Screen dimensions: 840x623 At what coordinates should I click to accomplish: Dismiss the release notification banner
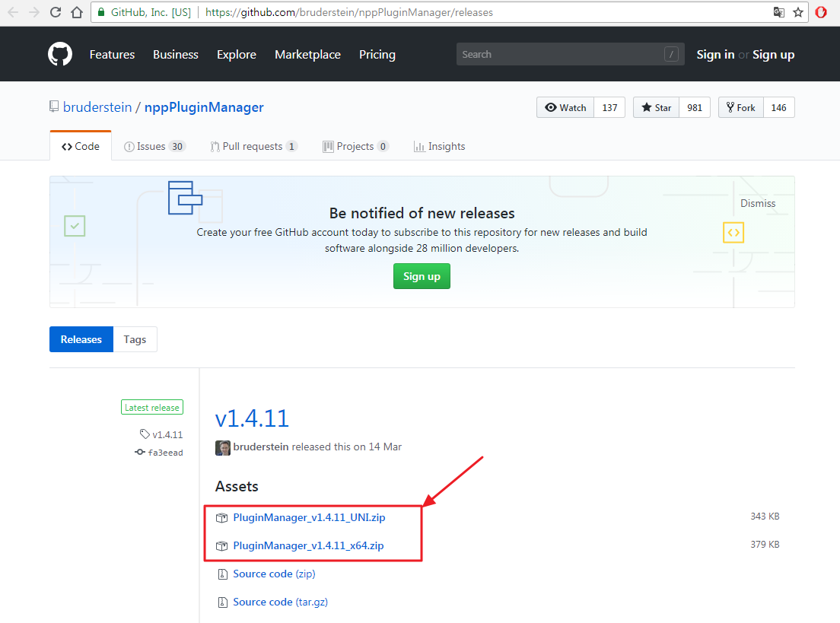tap(758, 204)
